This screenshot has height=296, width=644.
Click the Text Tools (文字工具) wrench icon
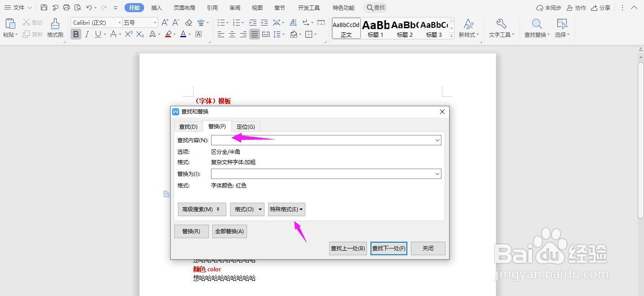click(x=501, y=24)
